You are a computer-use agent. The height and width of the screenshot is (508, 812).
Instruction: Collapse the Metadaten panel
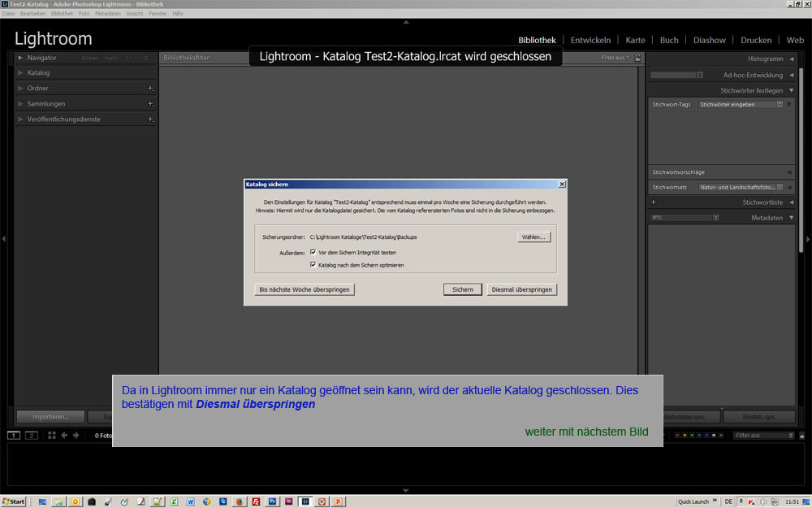[791, 218]
